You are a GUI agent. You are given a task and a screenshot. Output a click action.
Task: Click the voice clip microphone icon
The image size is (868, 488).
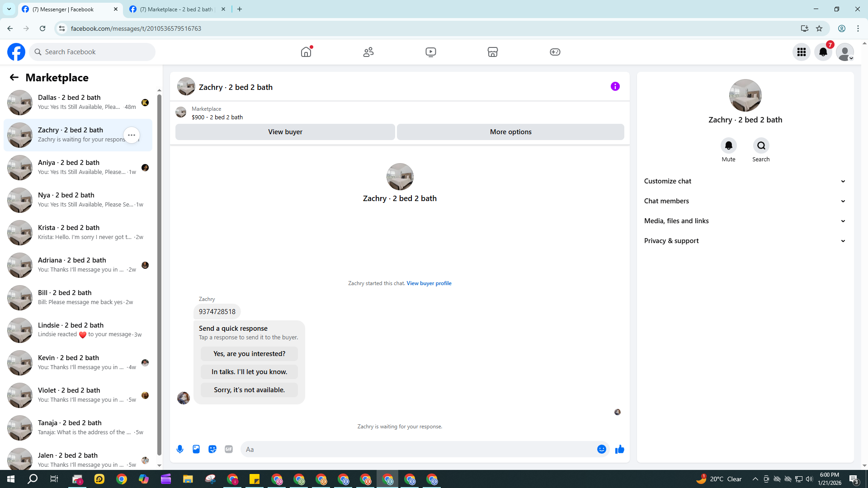point(180,449)
